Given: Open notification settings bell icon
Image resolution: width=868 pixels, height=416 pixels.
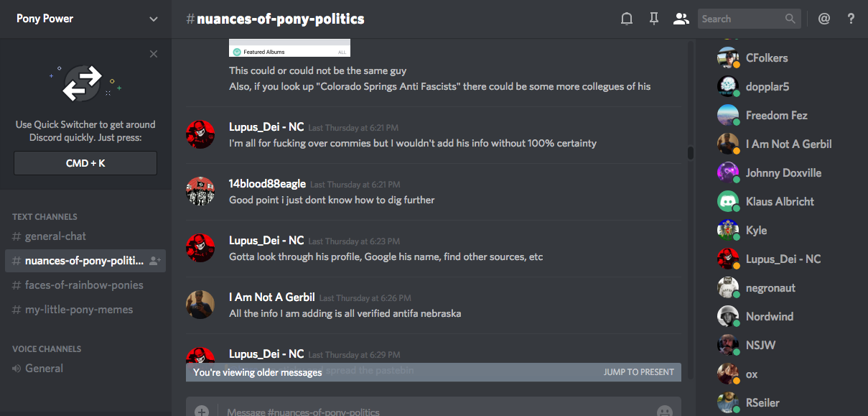Looking at the screenshot, I should tap(627, 19).
